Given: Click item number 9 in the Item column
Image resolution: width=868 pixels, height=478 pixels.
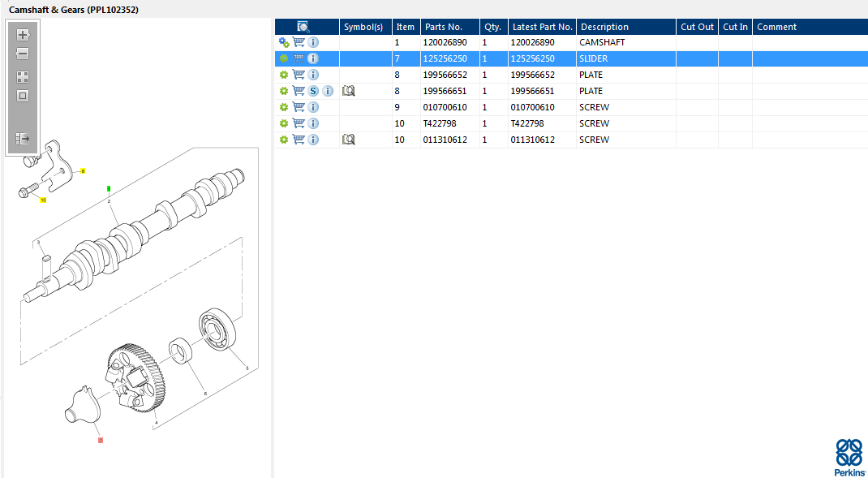Looking at the screenshot, I should 397,107.
